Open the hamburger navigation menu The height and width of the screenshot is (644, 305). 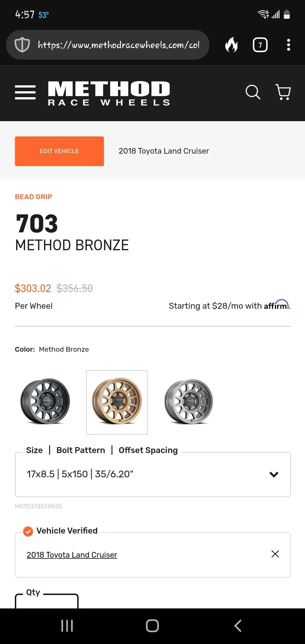25,92
